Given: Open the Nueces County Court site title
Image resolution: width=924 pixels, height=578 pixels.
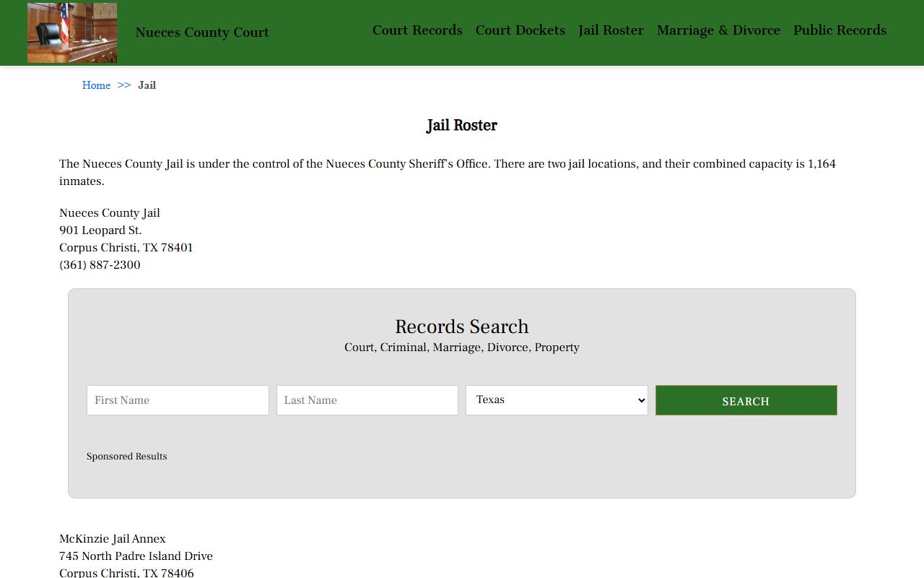Looking at the screenshot, I should (x=202, y=33).
